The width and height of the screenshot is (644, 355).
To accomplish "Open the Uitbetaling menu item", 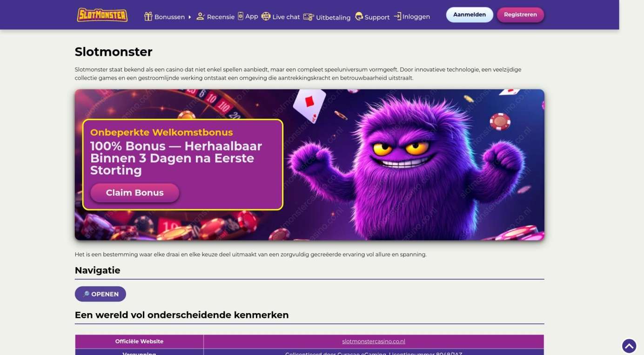I will pyautogui.click(x=333, y=17).
